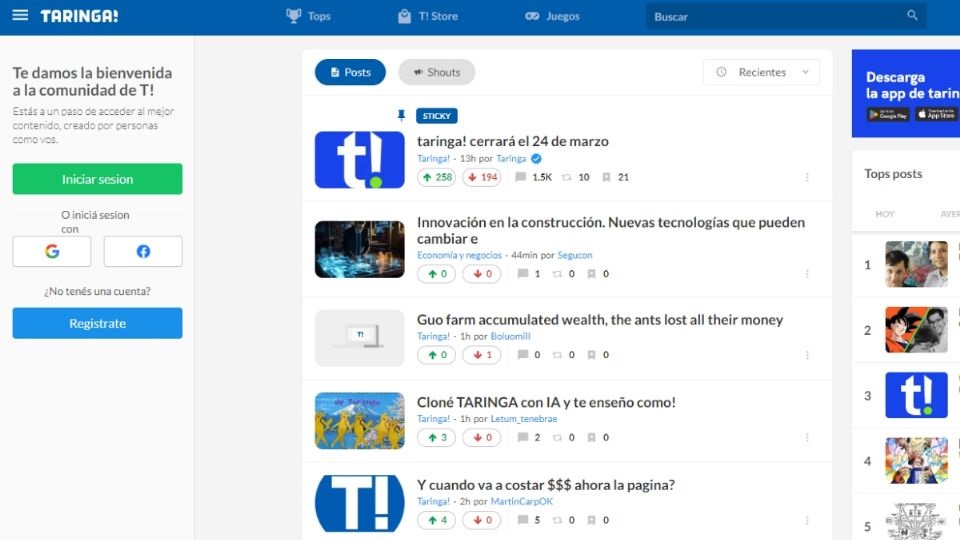Screen dimensions: 960x540
Task: Open T! Store from the navigation
Action: tap(428, 16)
